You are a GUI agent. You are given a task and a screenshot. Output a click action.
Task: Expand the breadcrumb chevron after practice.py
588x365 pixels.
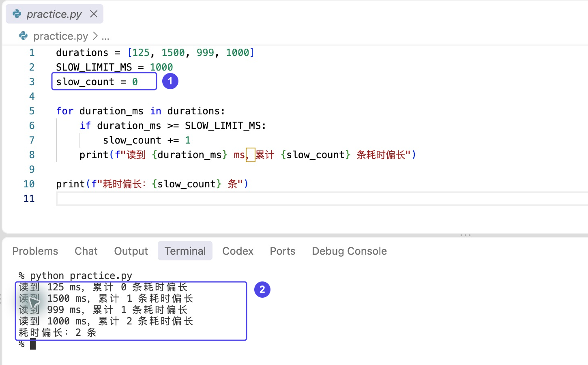click(x=95, y=36)
